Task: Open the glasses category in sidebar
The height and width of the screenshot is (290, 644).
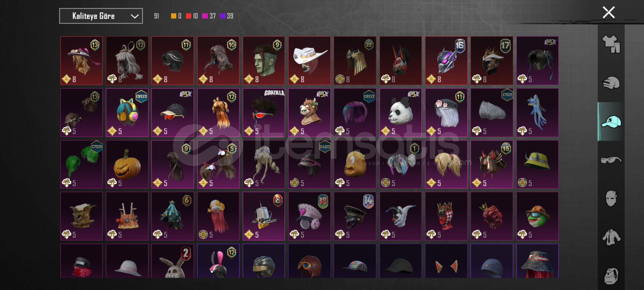Action: (611, 160)
